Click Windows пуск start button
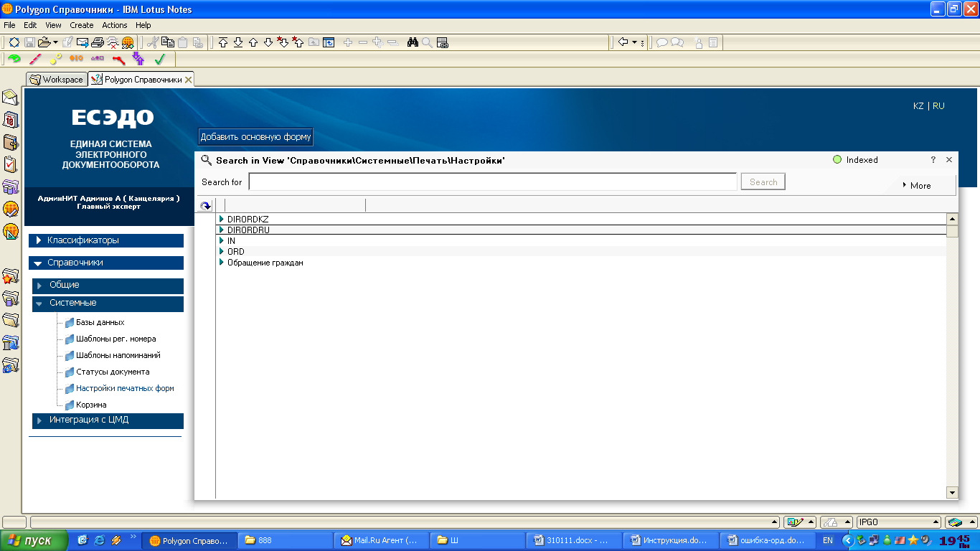Viewport: 980px width, 551px height. point(34,541)
